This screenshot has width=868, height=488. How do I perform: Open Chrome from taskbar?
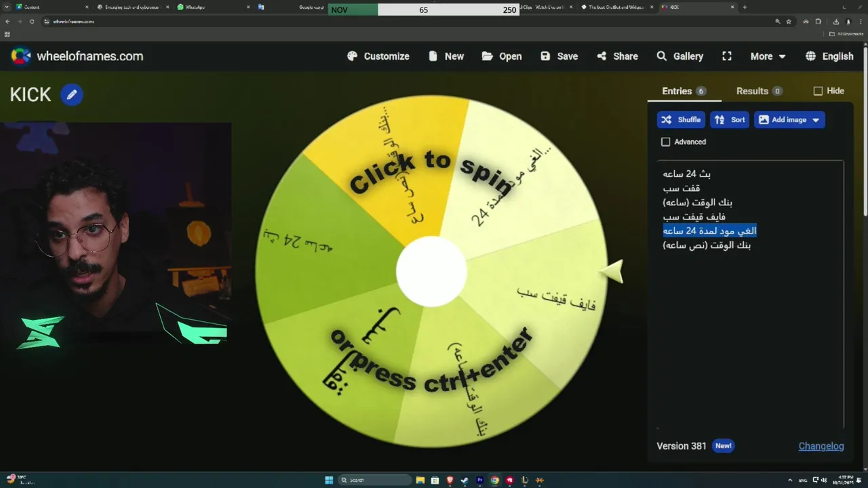coord(495,480)
